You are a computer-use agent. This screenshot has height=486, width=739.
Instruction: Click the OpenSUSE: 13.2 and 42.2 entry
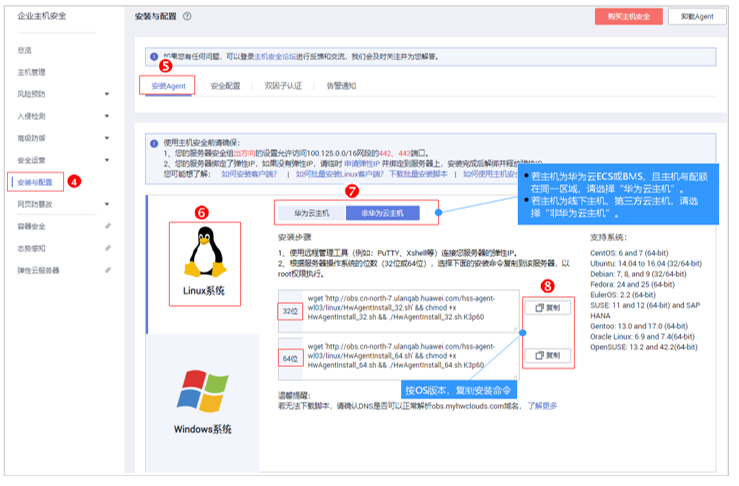pyautogui.click(x=644, y=347)
